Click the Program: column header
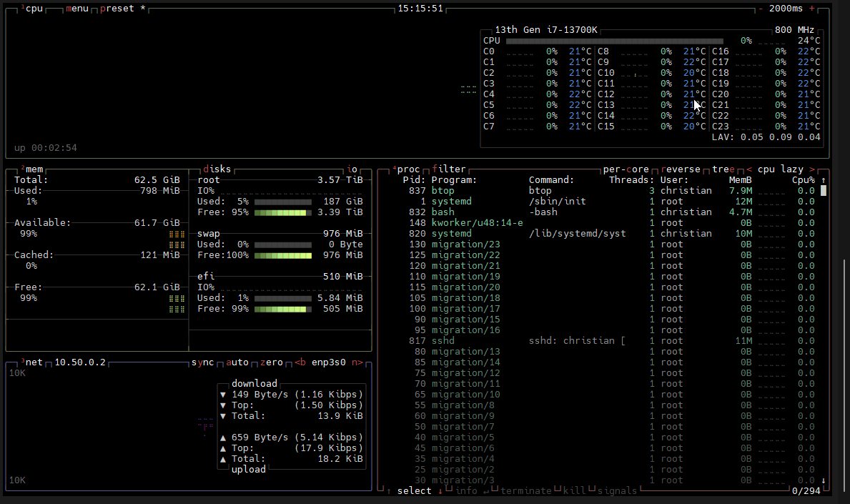 pyautogui.click(x=454, y=180)
